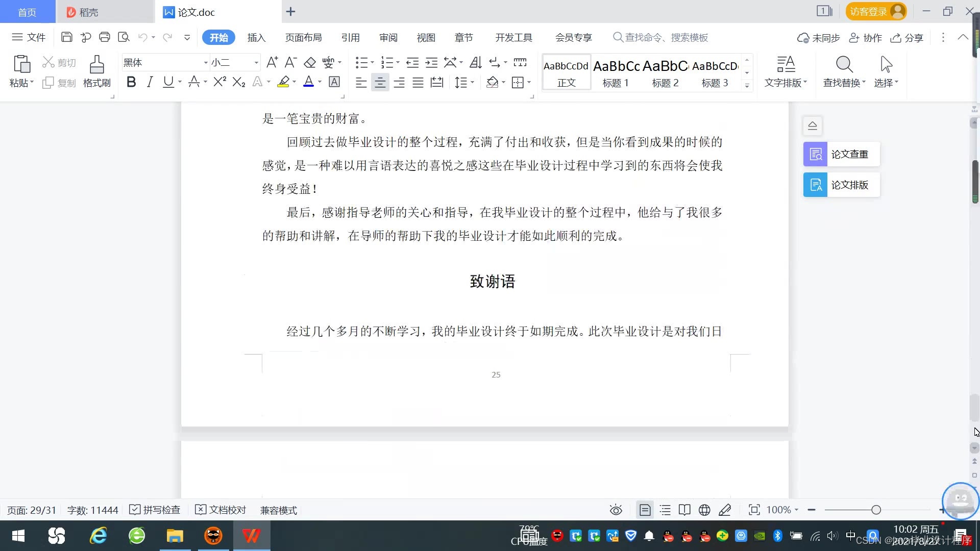Screen dimensions: 980x551
Task: Click the zoom slider handle
Action: coord(876,510)
